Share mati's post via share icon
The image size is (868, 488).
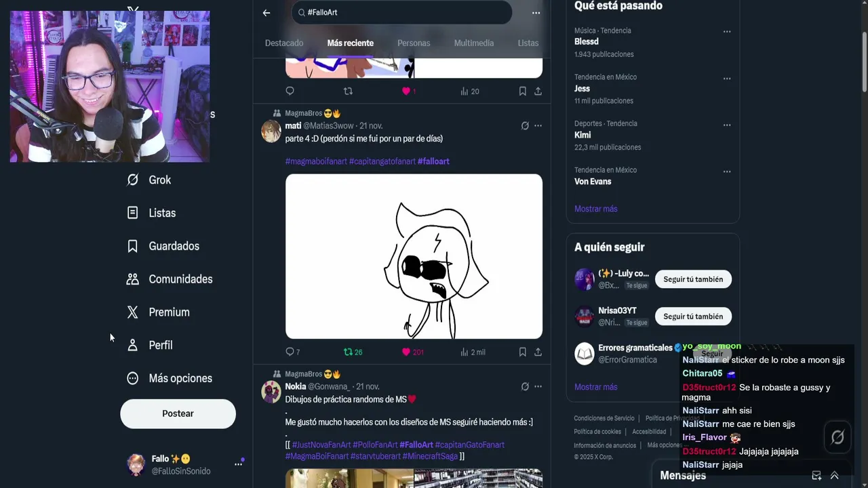(x=538, y=352)
